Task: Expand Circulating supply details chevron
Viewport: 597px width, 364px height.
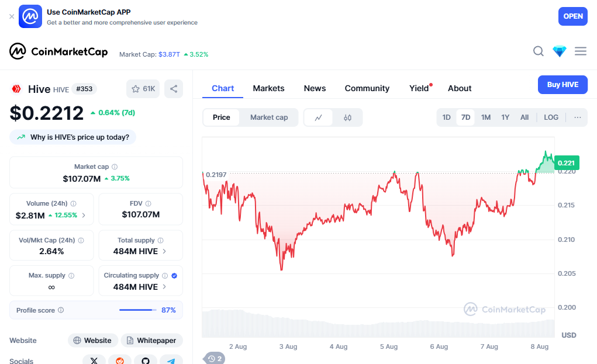Action: (x=164, y=287)
